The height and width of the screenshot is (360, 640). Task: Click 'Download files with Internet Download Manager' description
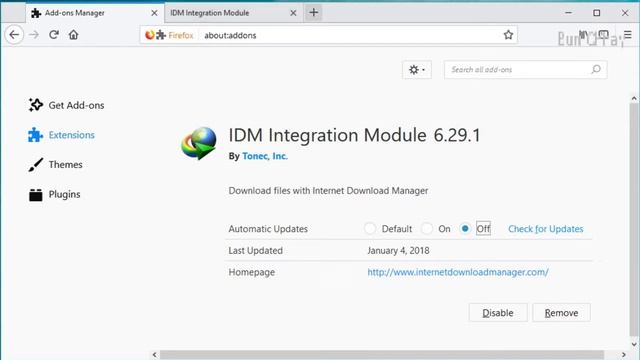(x=328, y=191)
